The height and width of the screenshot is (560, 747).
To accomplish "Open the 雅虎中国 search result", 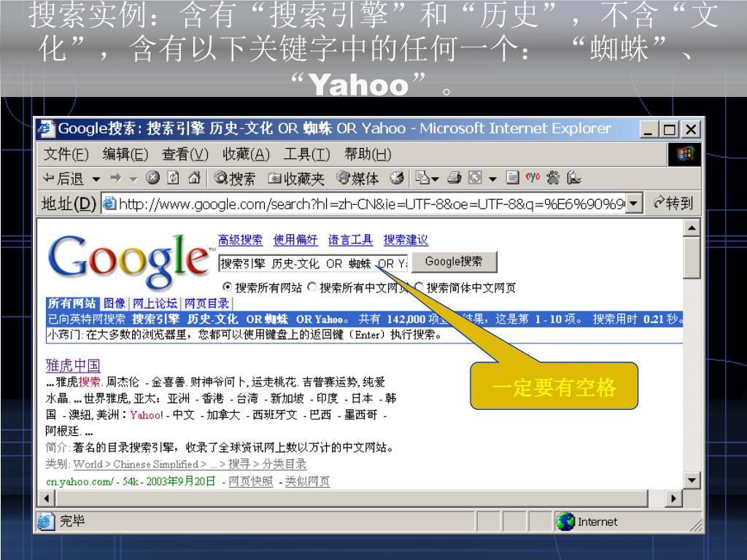I will 73,365.
